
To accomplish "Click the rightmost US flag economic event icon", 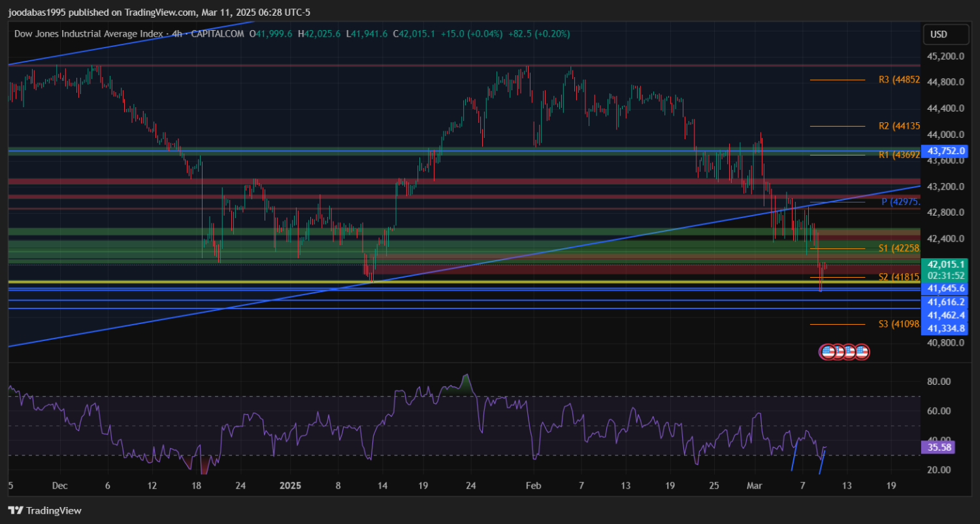I will (x=862, y=352).
